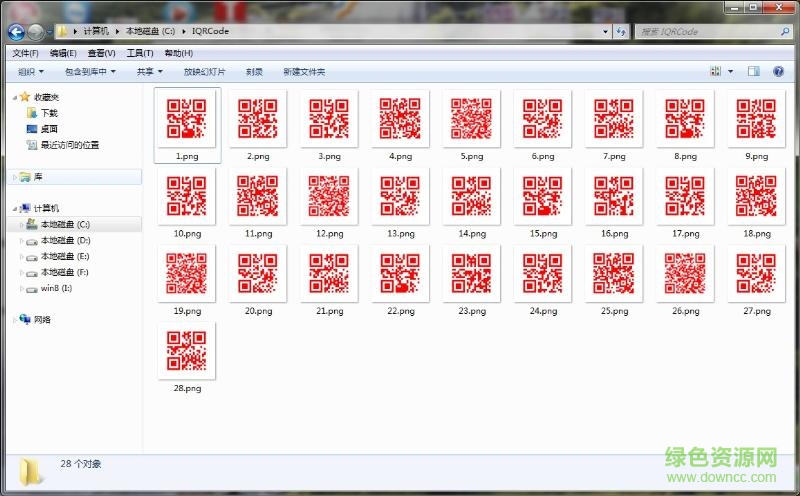The width and height of the screenshot is (800, 496).
Task: Refresh the folder using address bar refresh icon
Action: tap(621, 32)
